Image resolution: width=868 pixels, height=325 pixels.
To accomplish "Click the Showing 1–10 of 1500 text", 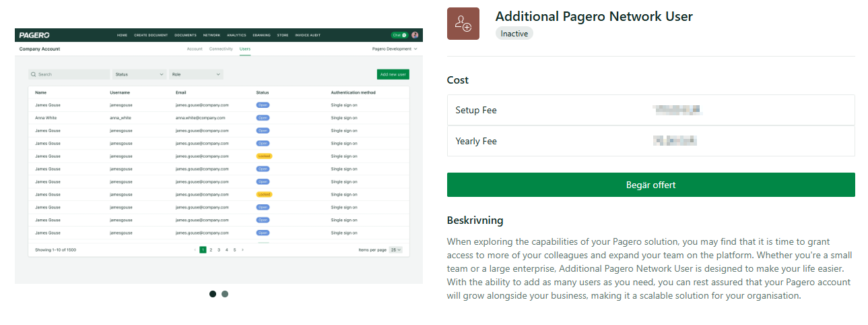I will pyautogui.click(x=56, y=249).
